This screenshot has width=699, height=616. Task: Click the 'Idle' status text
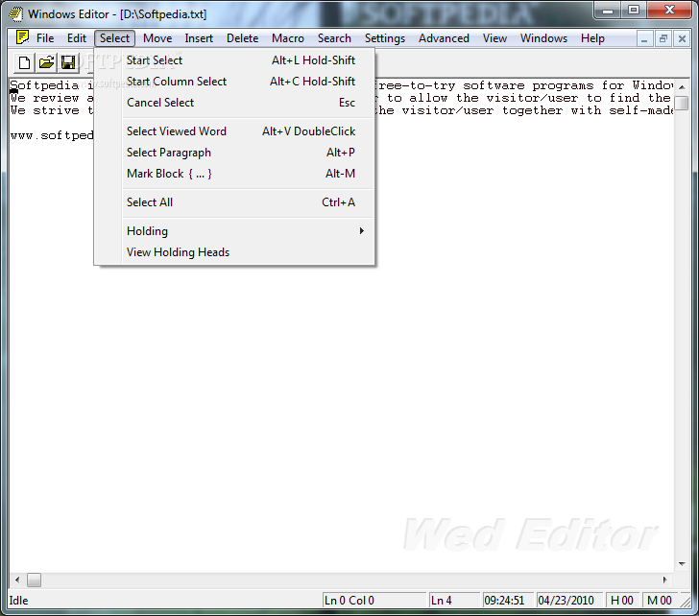coord(19,601)
